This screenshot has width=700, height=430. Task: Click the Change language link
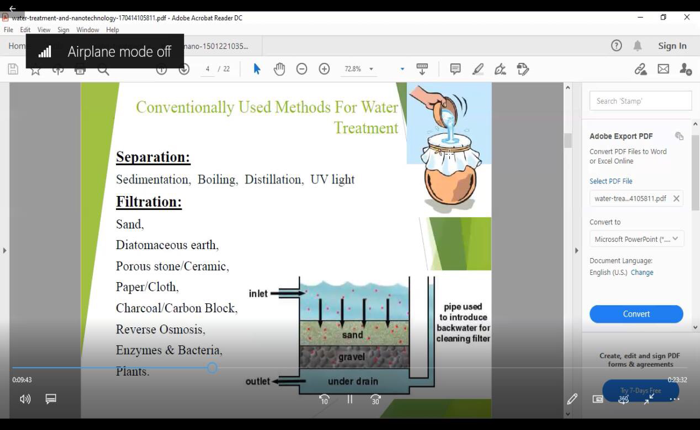(642, 272)
